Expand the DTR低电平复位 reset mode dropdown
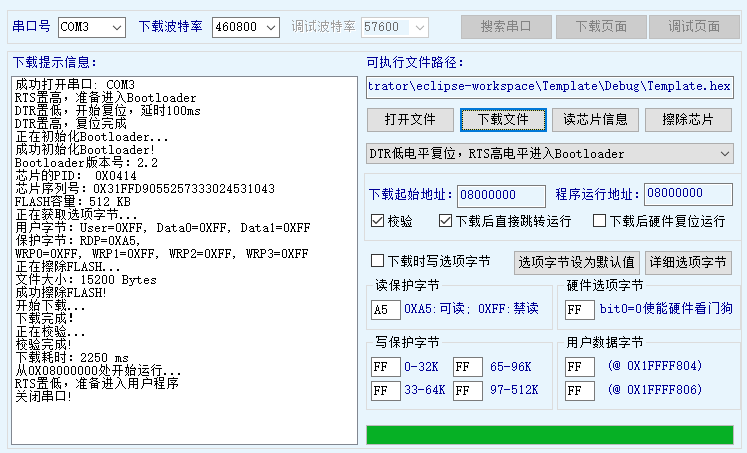 (550, 154)
